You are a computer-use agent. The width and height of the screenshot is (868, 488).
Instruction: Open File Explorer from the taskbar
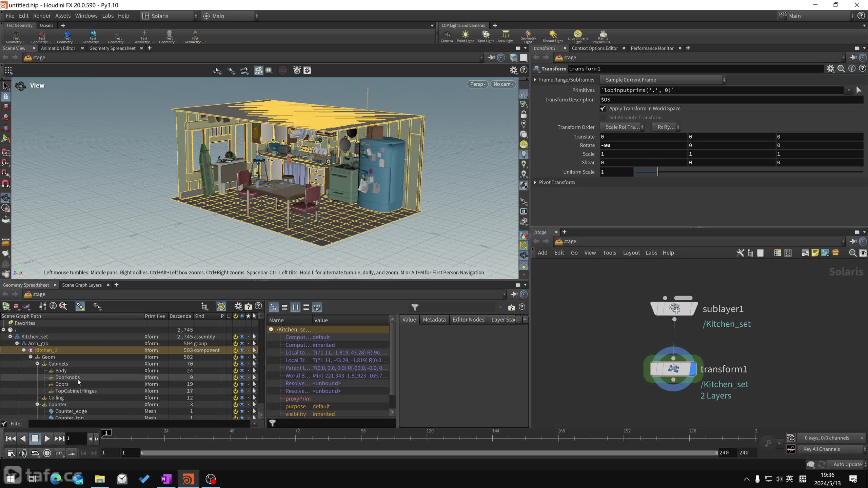(x=100, y=479)
